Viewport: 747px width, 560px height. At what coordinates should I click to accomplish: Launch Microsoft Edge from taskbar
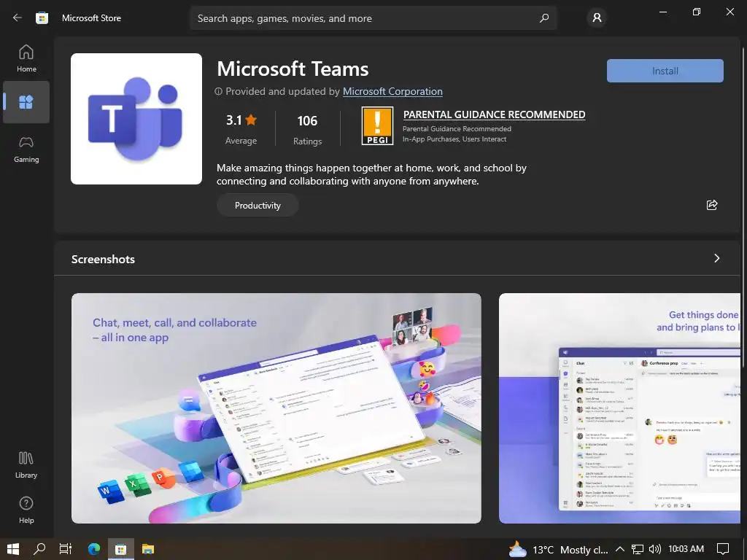pos(94,549)
